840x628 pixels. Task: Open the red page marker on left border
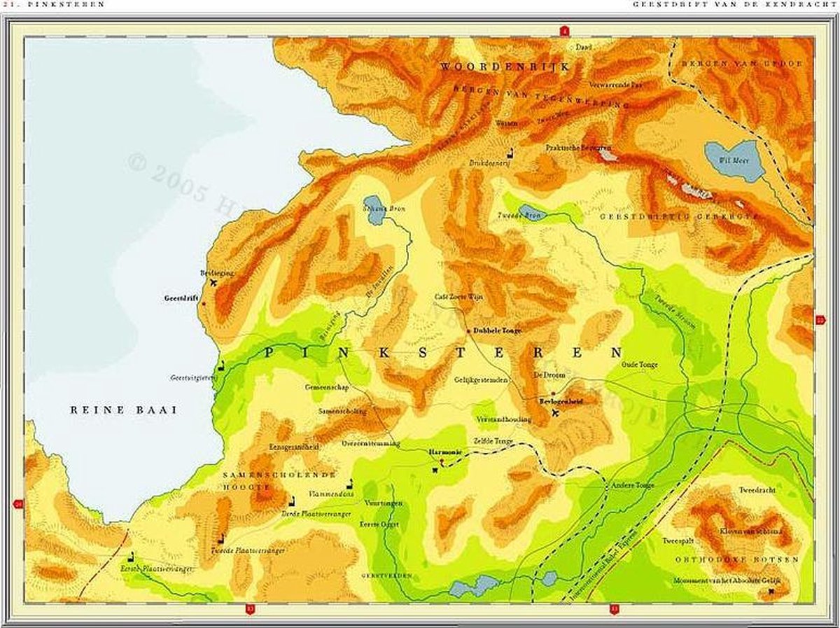pyautogui.click(x=19, y=503)
